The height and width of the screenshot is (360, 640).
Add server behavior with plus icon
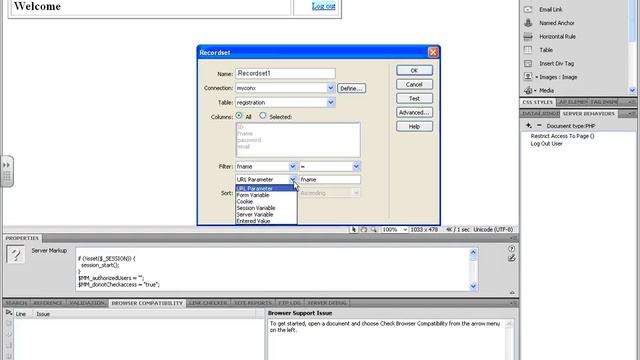pyautogui.click(x=529, y=126)
